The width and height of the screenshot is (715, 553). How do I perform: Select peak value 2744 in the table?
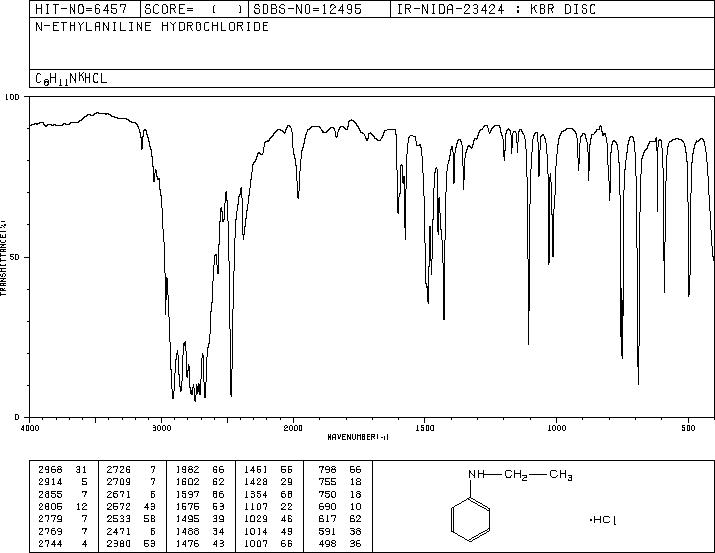50,544
